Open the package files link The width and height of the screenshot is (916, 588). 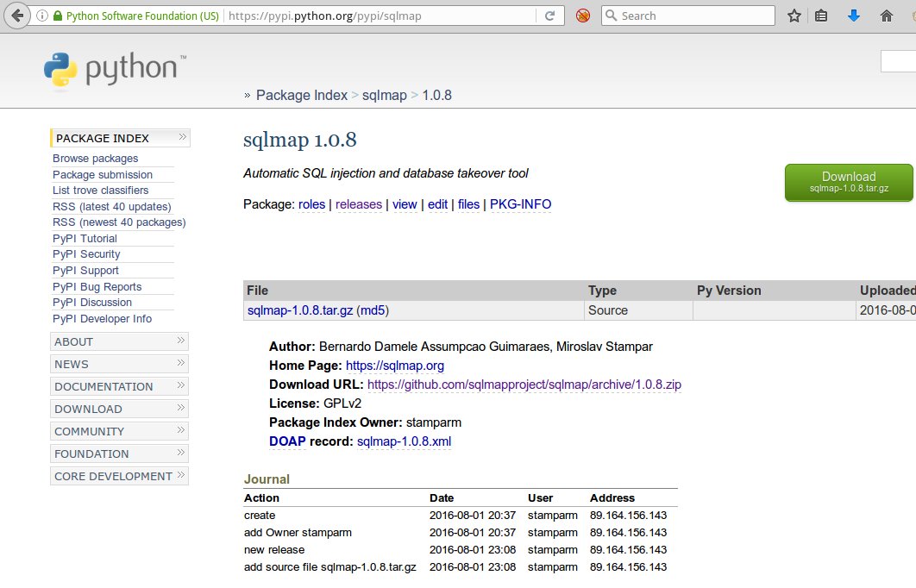click(x=468, y=204)
